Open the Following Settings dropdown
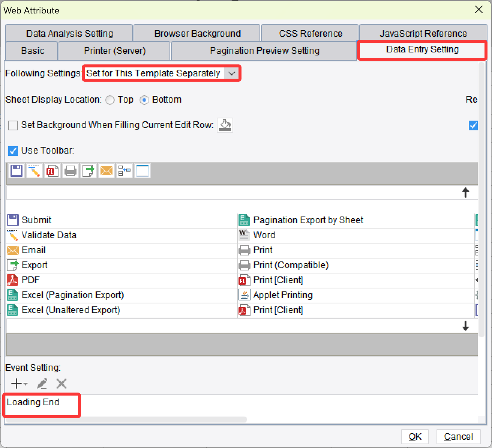 coord(232,73)
